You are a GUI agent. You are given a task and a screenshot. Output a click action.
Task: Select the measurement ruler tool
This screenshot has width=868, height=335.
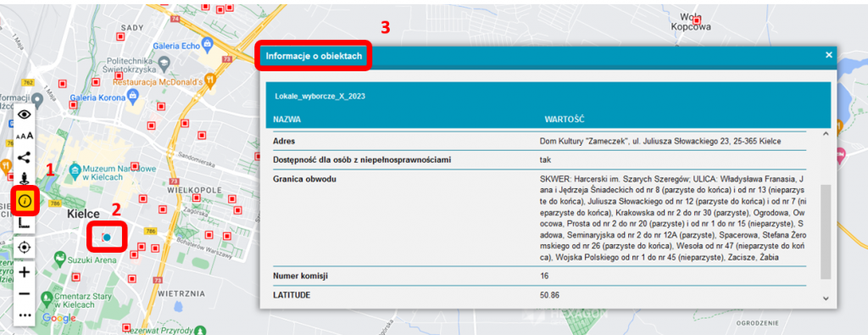24,222
